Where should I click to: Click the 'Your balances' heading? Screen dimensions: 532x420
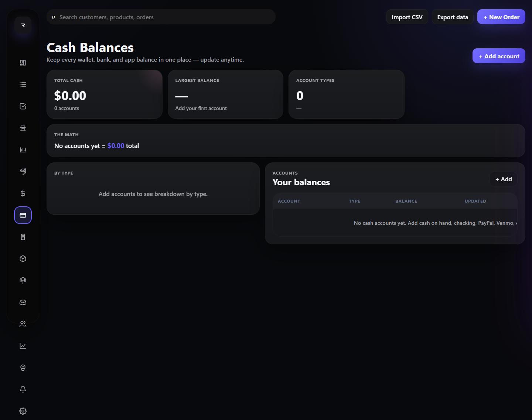301,182
